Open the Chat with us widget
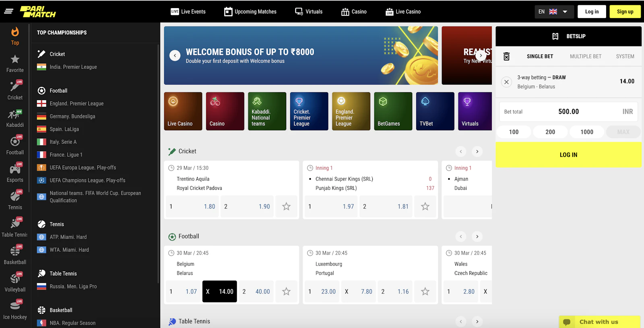This screenshot has height=328, width=644. (x=599, y=322)
